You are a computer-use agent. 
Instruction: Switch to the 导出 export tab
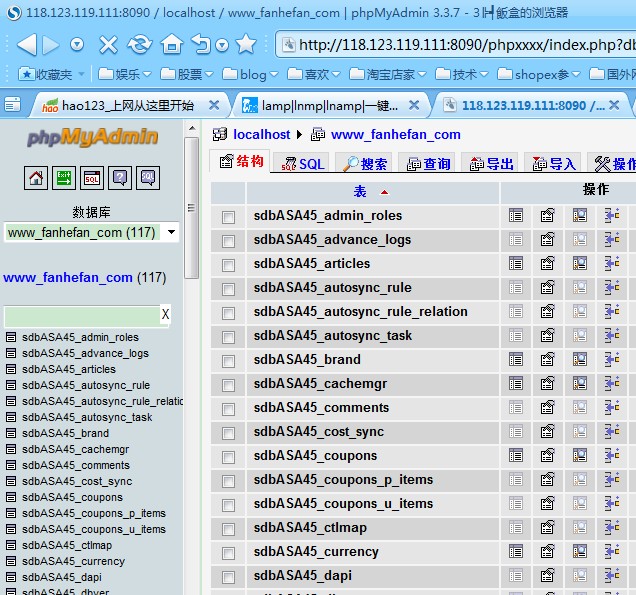click(490, 163)
